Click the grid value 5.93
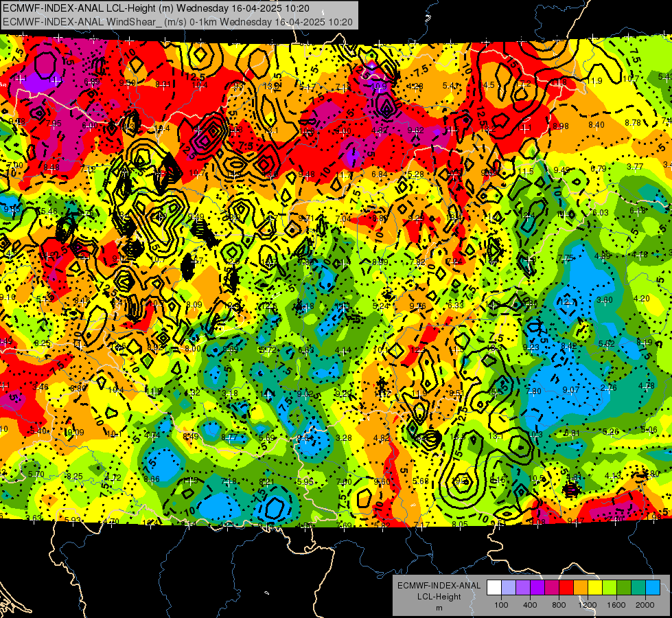Viewport: 672px width, 618px height. 73,520
